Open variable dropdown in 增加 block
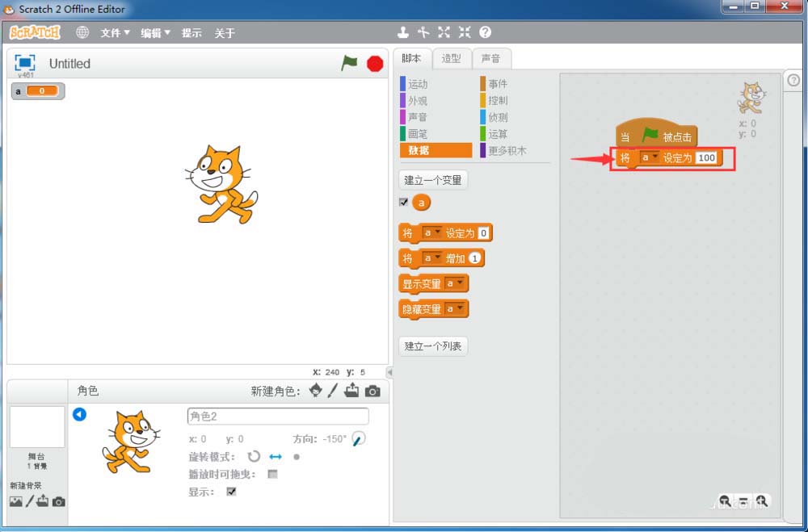 pyautogui.click(x=431, y=258)
